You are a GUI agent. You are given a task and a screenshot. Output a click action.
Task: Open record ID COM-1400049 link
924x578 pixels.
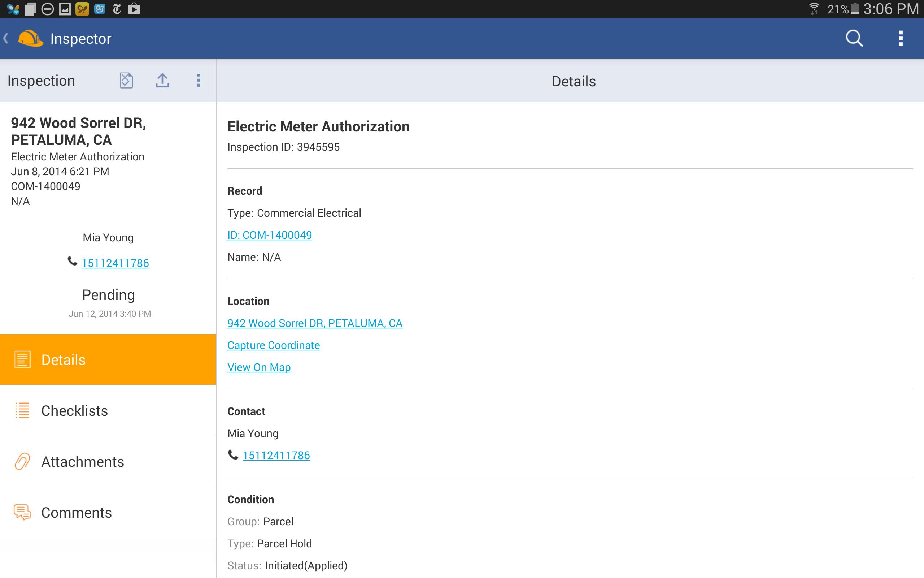point(270,235)
